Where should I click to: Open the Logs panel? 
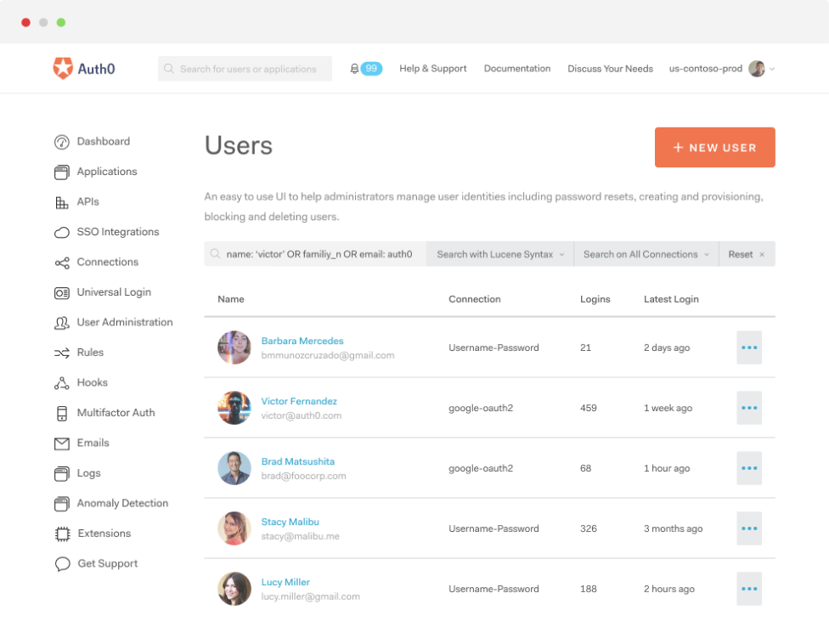[x=90, y=473]
